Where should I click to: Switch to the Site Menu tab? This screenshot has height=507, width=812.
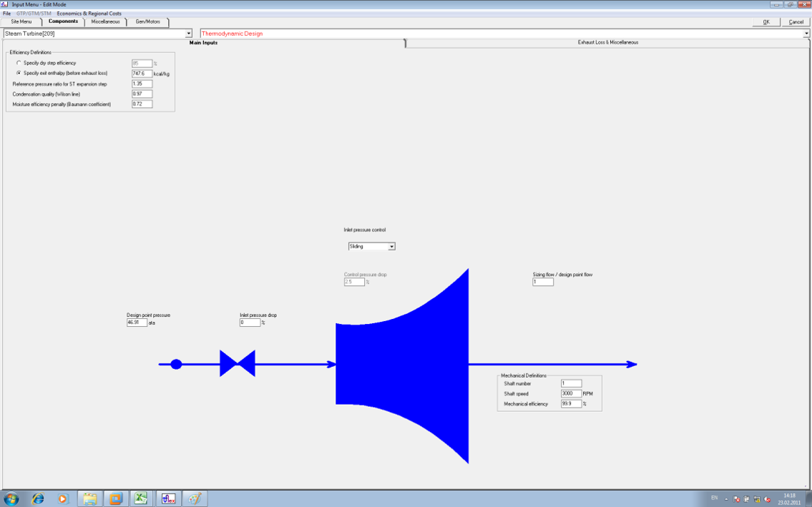pos(21,21)
